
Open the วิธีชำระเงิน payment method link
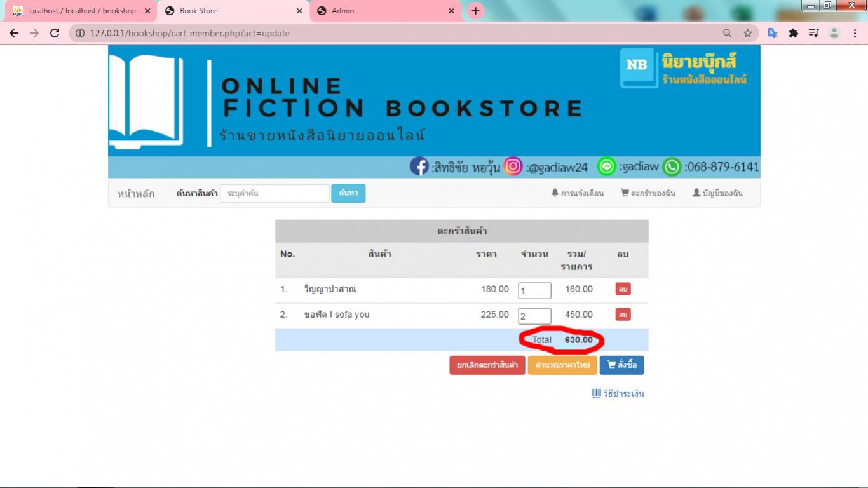(x=623, y=393)
